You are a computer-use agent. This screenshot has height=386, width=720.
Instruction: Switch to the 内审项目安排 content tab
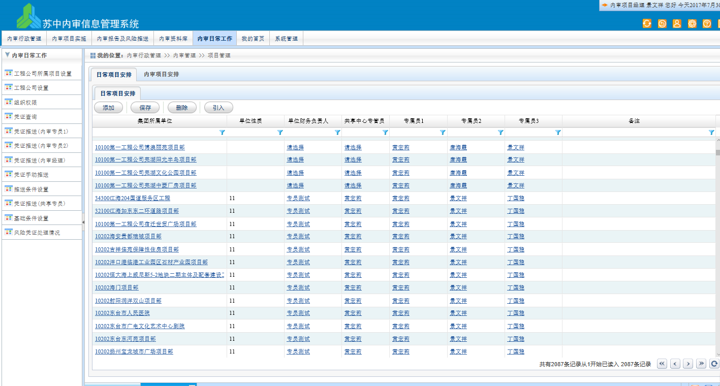[161, 74]
